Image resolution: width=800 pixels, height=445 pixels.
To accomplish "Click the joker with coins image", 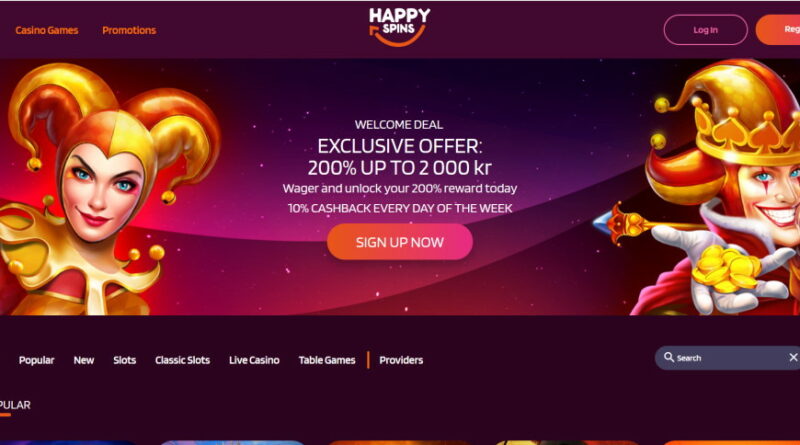I will click(714, 188).
